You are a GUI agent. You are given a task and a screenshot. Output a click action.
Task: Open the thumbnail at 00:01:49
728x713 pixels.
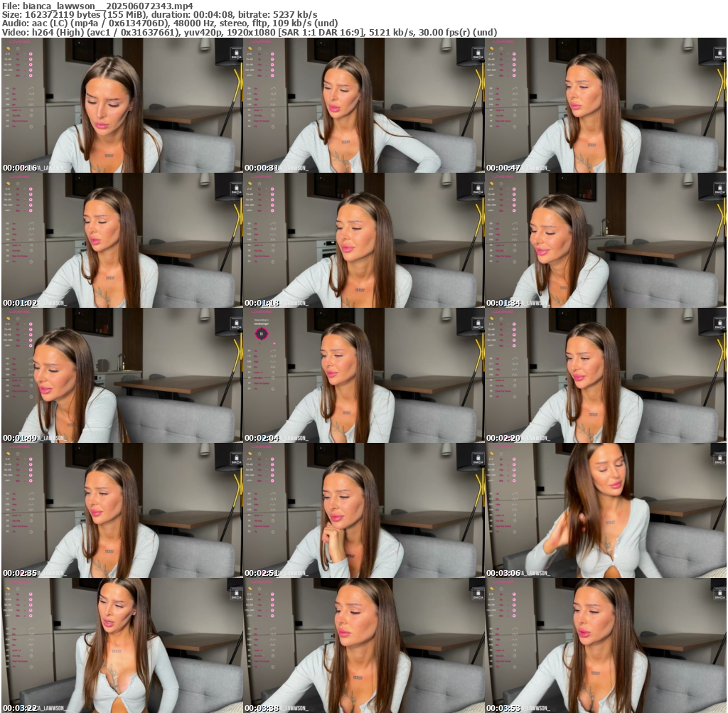pyautogui.click(x=122, y=375)
